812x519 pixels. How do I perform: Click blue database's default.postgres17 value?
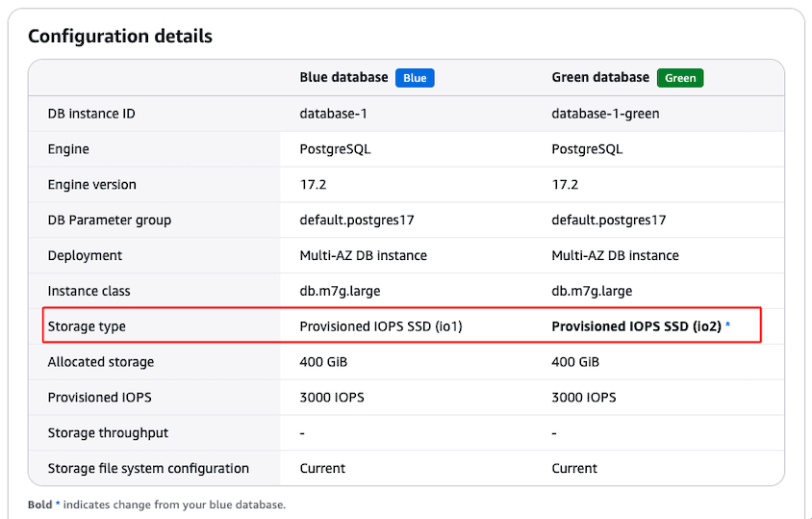(357, 221)
